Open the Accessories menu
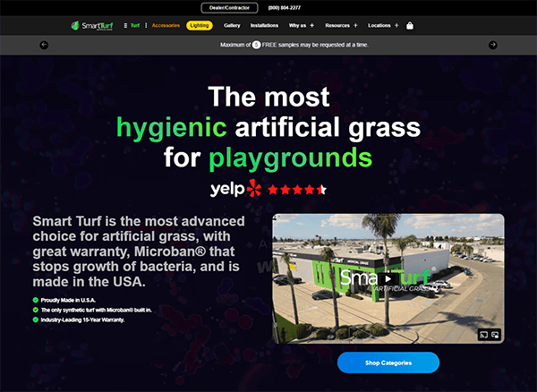537x392 pixels. coord(166,26)
